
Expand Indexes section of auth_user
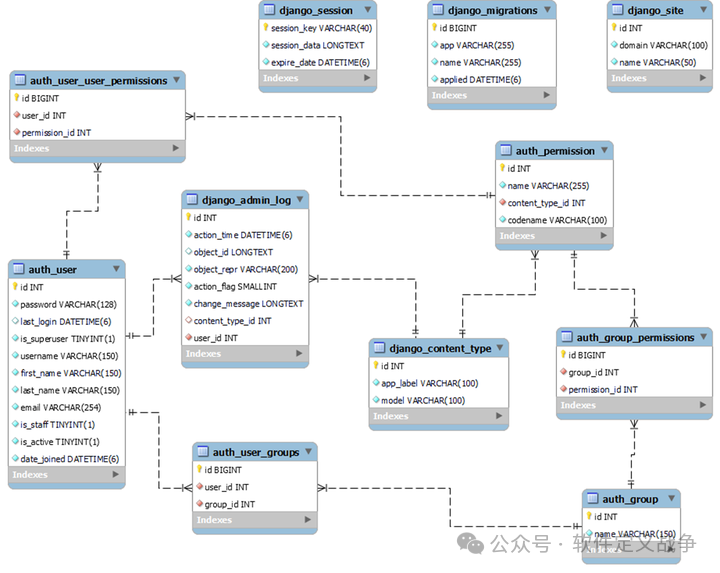coord(115,474)
